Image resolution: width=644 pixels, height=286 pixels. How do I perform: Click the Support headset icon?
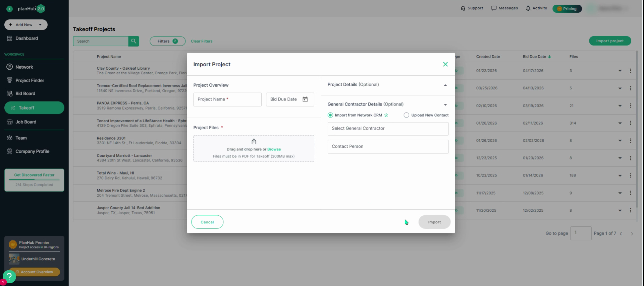(x=463, y=8)
